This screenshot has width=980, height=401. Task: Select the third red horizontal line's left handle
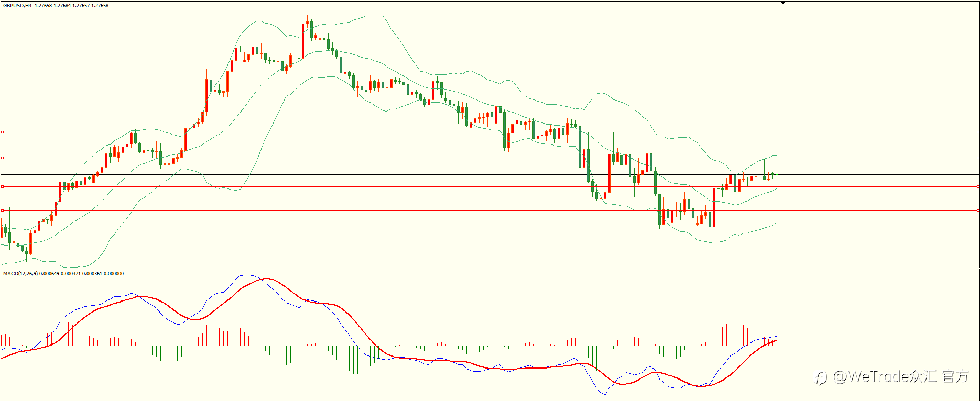pos(2,186)
